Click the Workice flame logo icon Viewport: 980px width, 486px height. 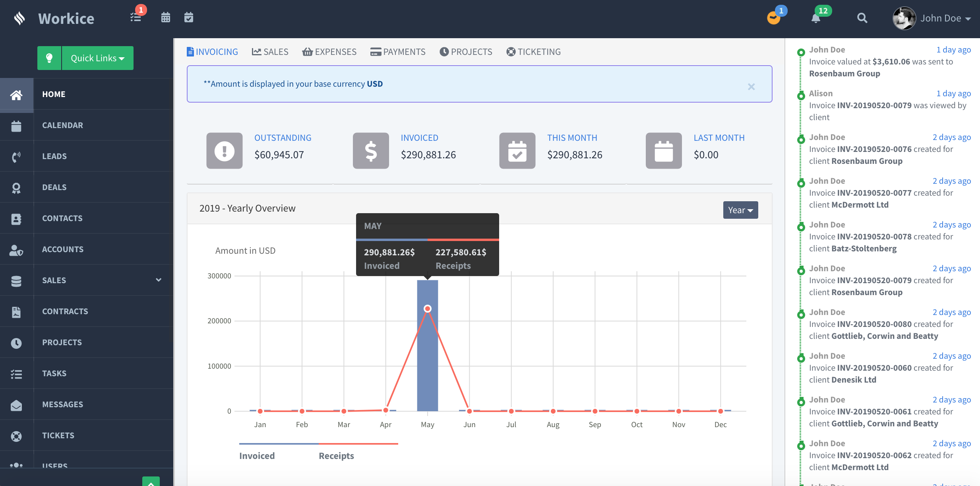(x=19, y=18)
